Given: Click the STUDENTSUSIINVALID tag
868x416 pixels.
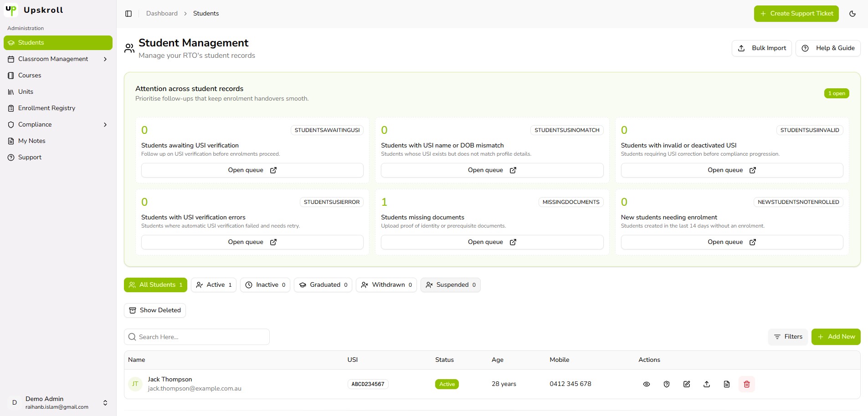Looking at the screenshot, I should click(x=810, y=130).
